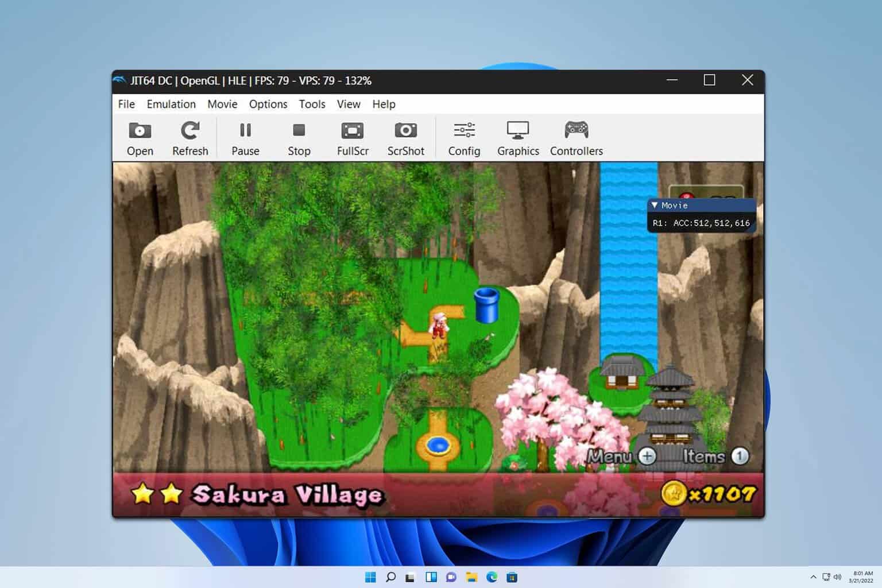Open the Windows Start menu
882x588 pixels.
370,577
